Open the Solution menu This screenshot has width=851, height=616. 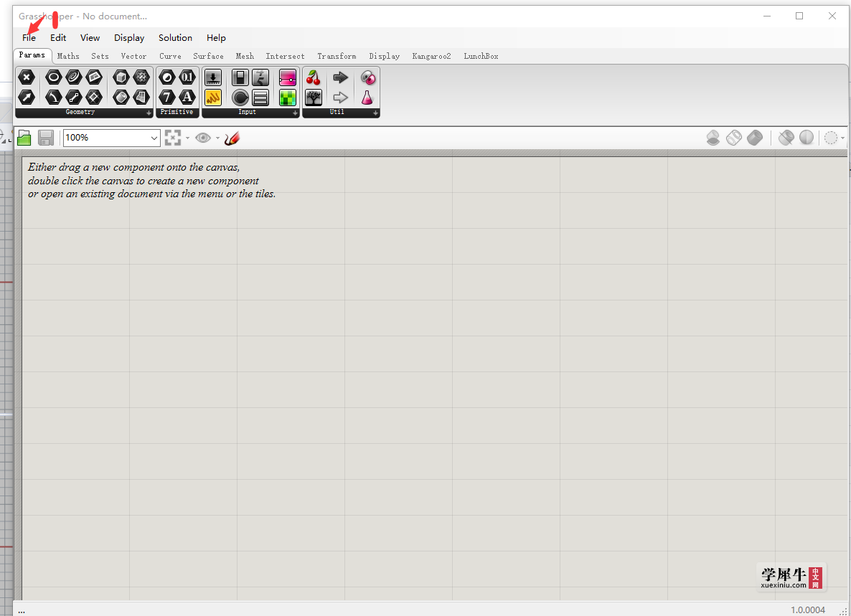175,38
